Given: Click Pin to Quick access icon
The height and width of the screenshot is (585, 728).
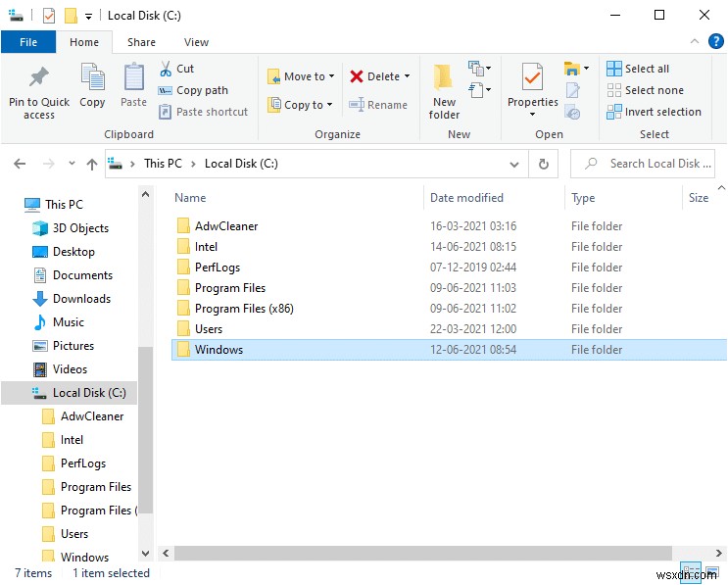Looking at the screenshot, I should 39,77.
